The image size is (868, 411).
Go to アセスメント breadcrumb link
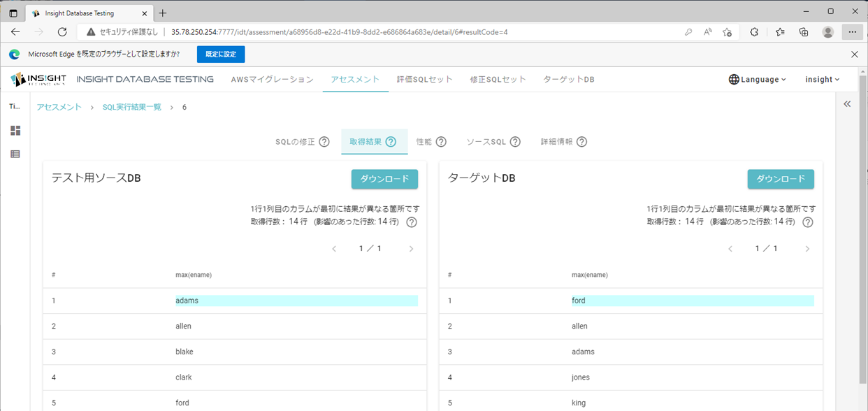(59, 107)
